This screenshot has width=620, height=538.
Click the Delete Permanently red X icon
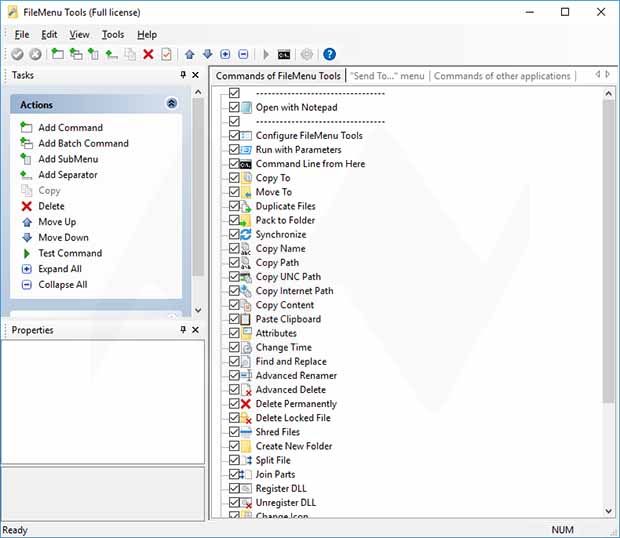pos(246,404)
